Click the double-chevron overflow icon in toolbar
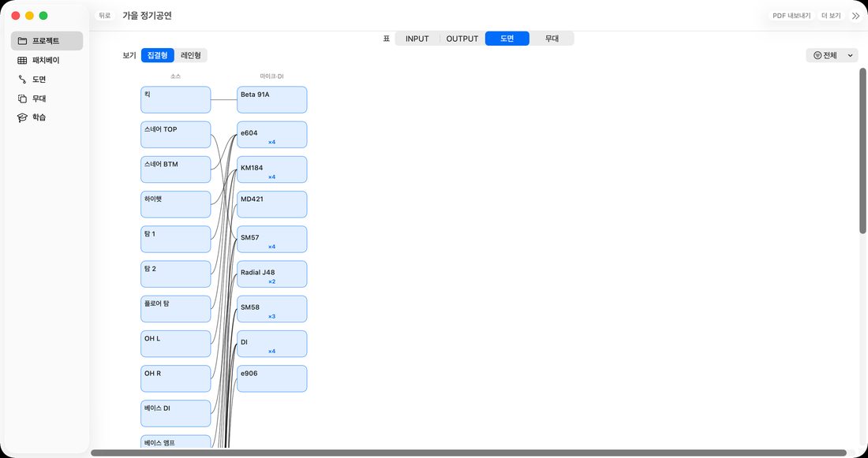 pos(856,16)
